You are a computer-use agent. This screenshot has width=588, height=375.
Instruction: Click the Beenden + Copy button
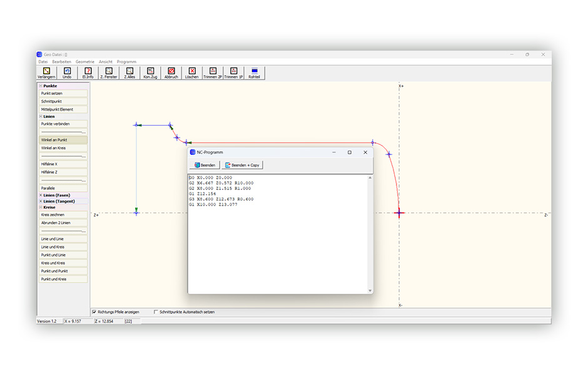pos(243,165)
